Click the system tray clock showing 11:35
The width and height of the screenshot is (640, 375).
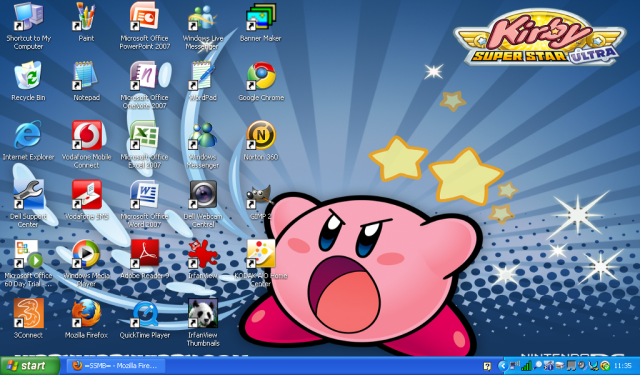tap(622, 366)
